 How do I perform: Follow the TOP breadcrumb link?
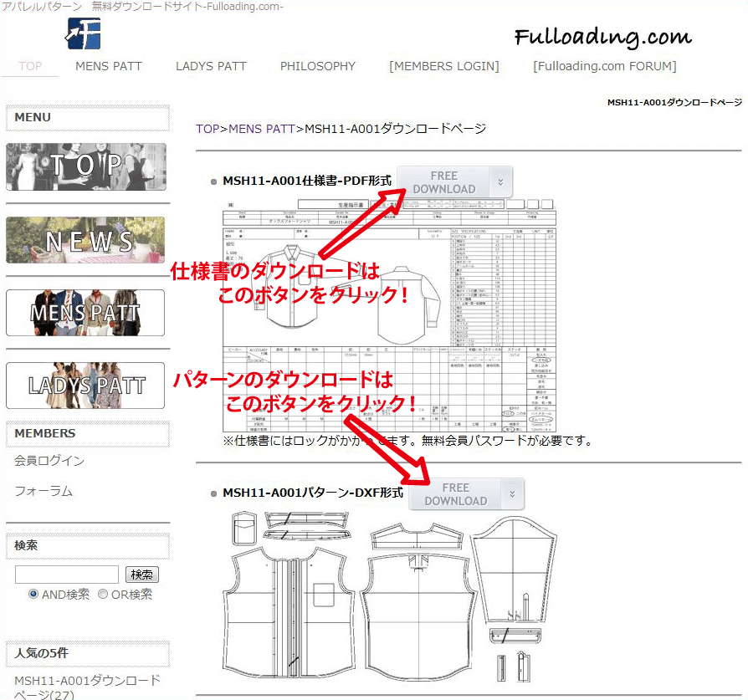click(207, 129)
